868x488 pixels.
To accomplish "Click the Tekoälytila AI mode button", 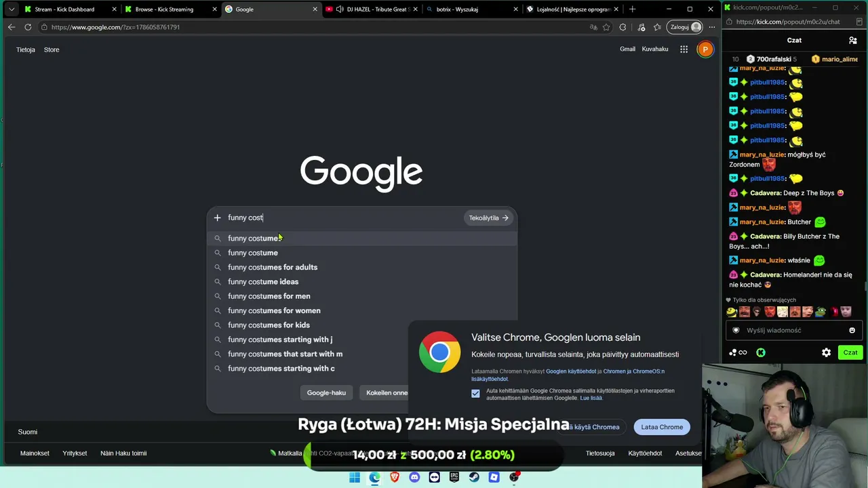I will [x=488, y=218].
